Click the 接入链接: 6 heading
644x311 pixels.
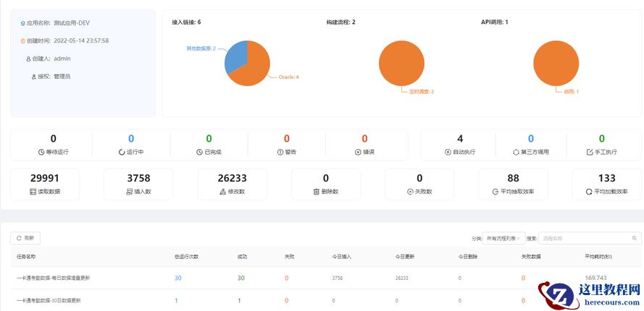(x=186, y=22)
